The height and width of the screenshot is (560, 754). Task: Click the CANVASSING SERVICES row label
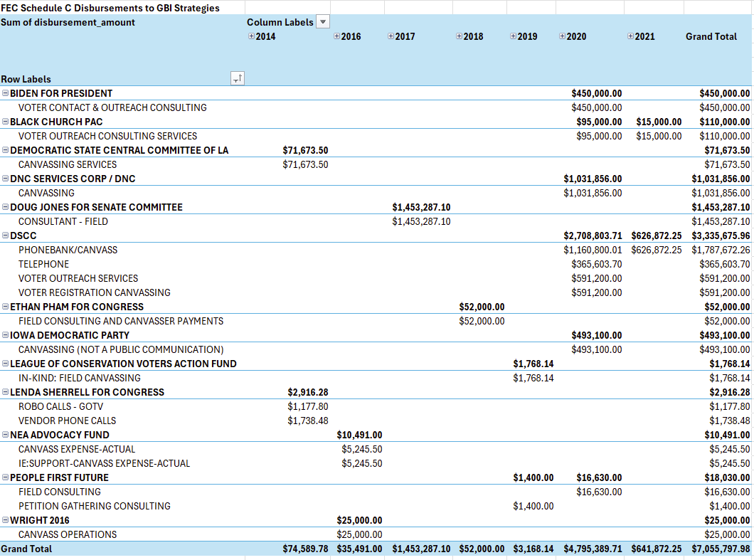pyautogui.click(x=68, y=164)
